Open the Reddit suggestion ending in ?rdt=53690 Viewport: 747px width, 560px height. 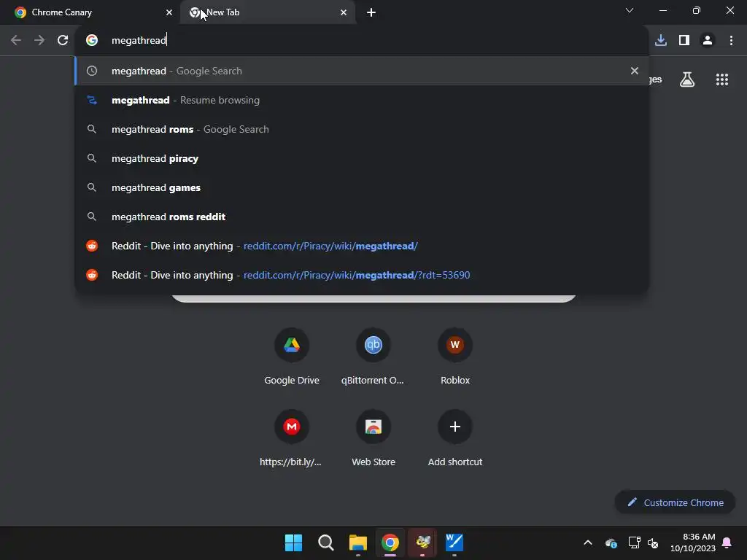362,275
